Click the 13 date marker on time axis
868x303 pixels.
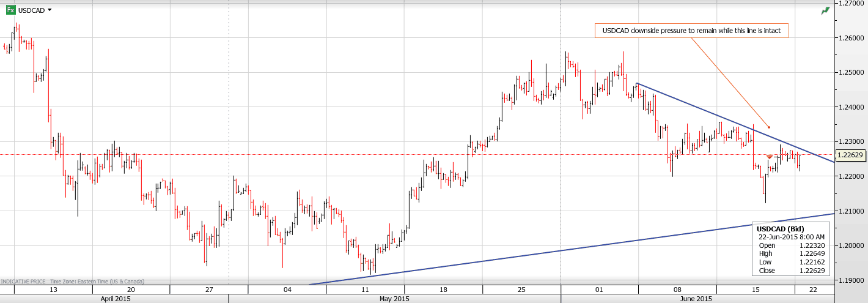click(53, 290)
